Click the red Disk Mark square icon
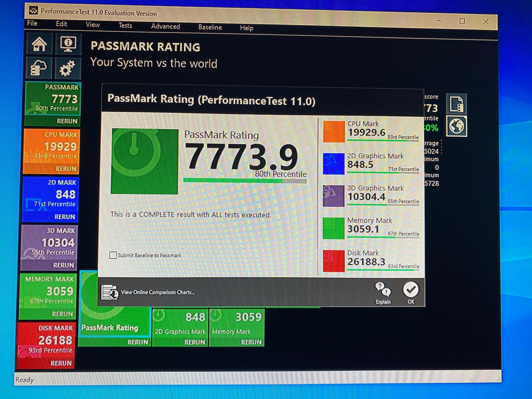The height and width of the screenshot is (399, 532). [334, 261]
